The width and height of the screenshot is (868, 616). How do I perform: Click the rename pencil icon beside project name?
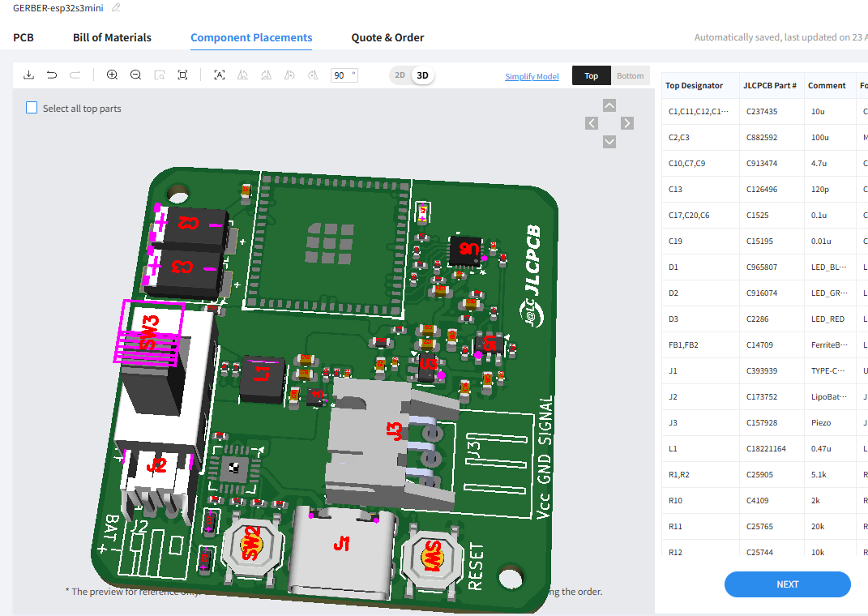tap(116, 7)
